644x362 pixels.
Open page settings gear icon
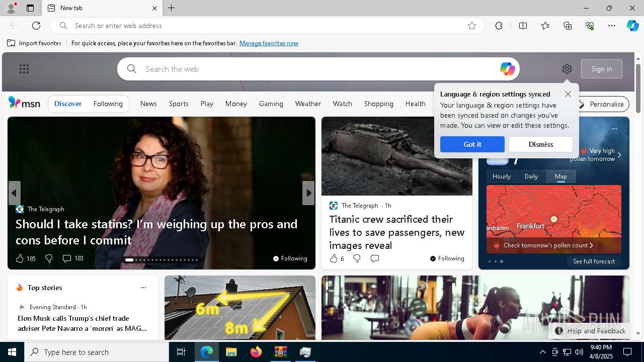click(x=567, y=69)
